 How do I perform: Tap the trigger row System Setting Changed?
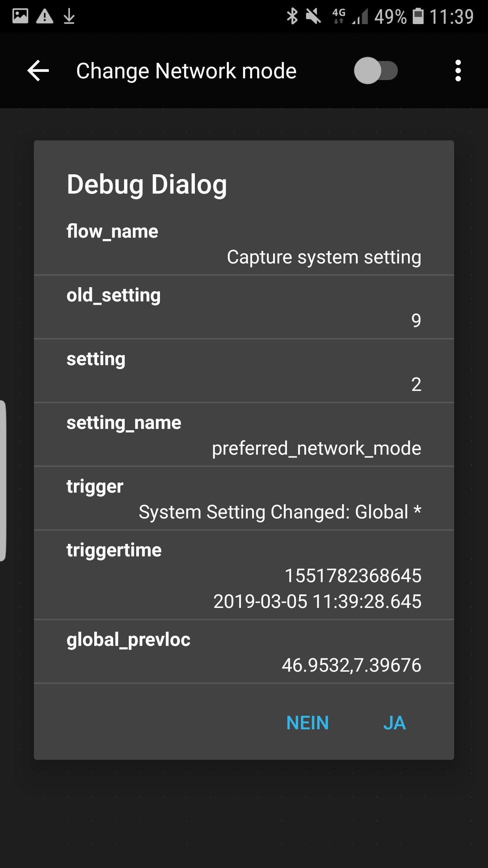pyautogui.click(x=244, y=498)
